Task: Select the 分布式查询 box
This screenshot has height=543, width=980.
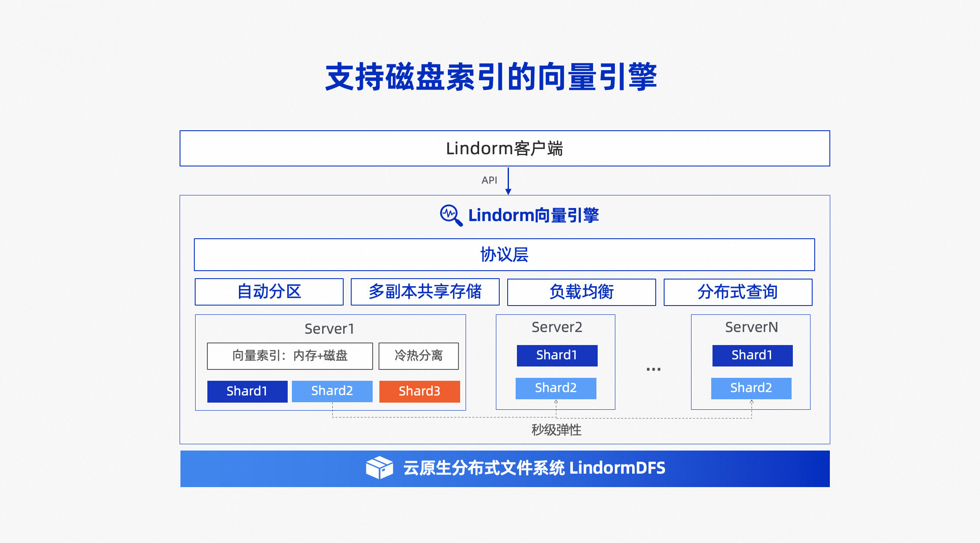Action: coord(737,292)
